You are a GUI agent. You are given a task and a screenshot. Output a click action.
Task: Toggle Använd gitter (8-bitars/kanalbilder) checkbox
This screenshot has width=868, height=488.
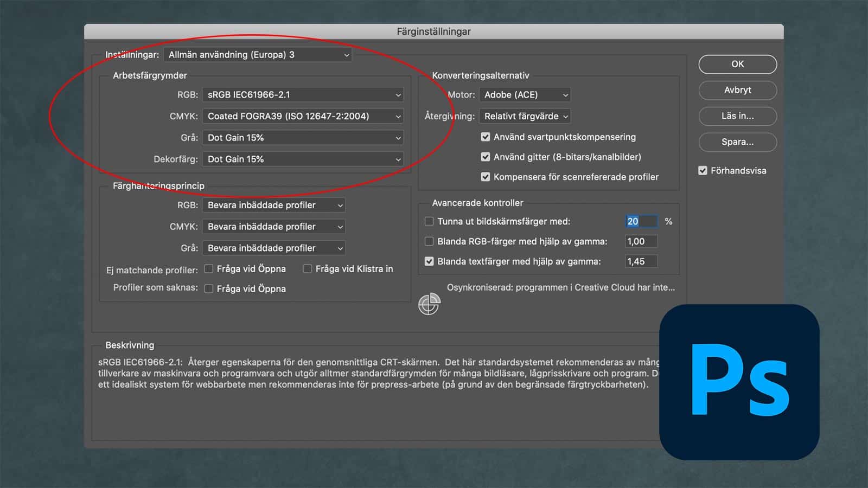[486, 157]
